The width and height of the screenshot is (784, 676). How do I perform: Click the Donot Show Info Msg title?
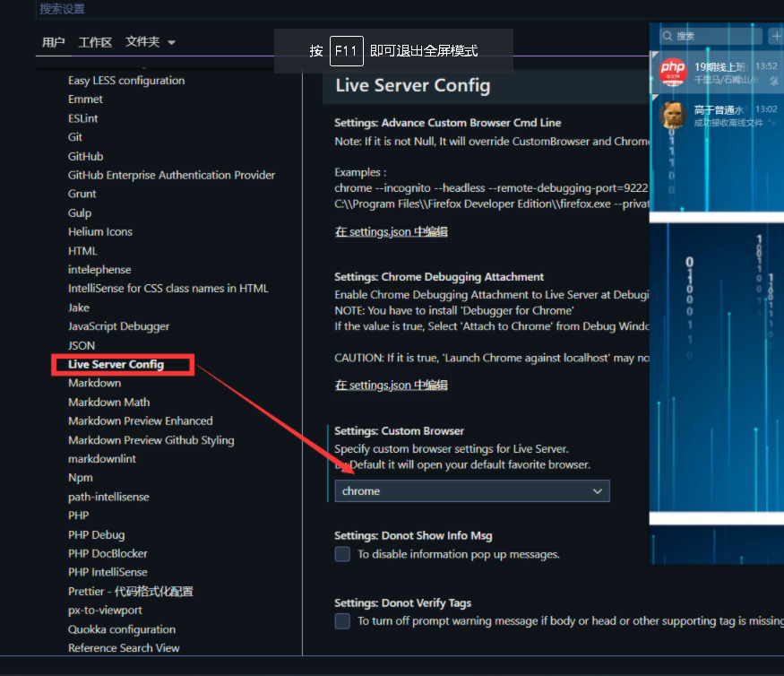pyautogui.click(x=413, y=535)
